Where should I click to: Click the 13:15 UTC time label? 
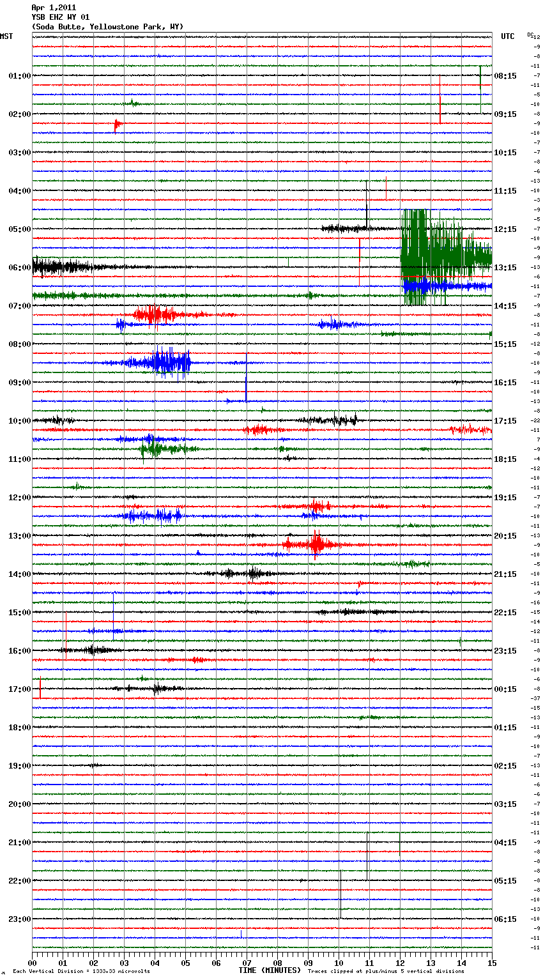click(505, 268)
